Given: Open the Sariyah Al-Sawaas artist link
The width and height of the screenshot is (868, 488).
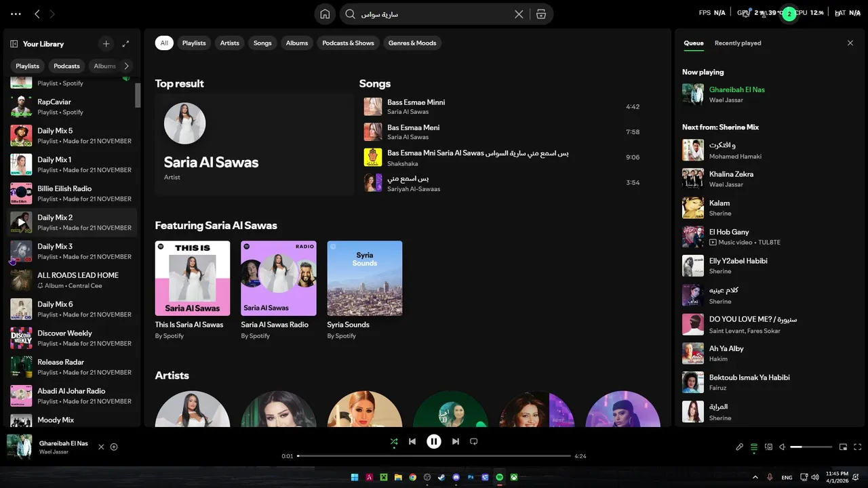Looking at the screenshot, I should point(414,188).
